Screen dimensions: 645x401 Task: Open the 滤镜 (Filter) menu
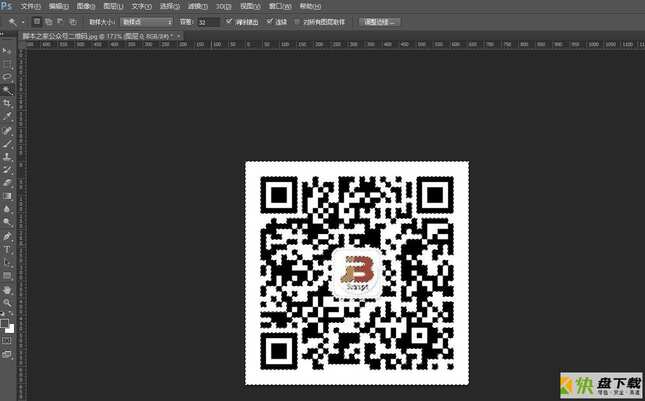tap(198, 6)
